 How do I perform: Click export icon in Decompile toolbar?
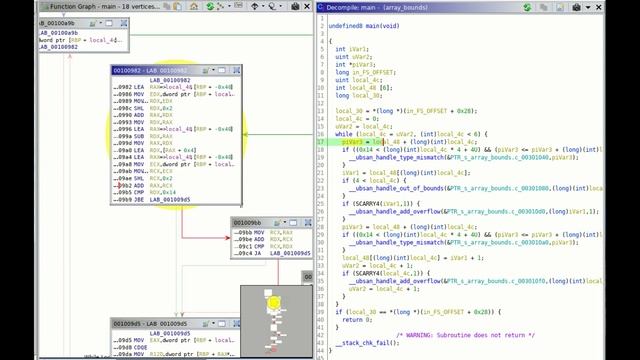[560, 7]
